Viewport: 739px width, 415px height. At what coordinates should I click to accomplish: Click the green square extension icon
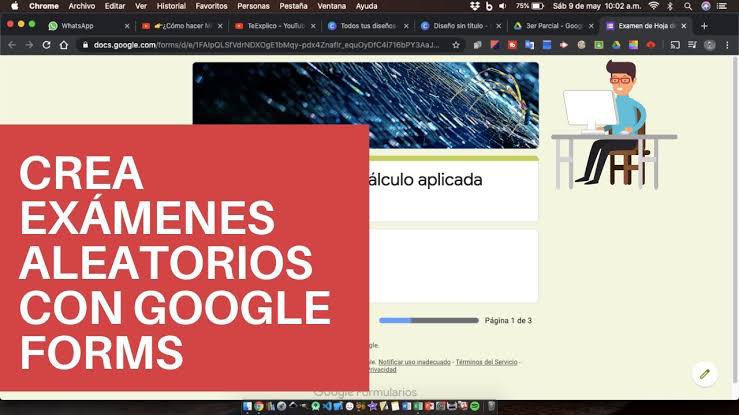(x=599, y=45)
